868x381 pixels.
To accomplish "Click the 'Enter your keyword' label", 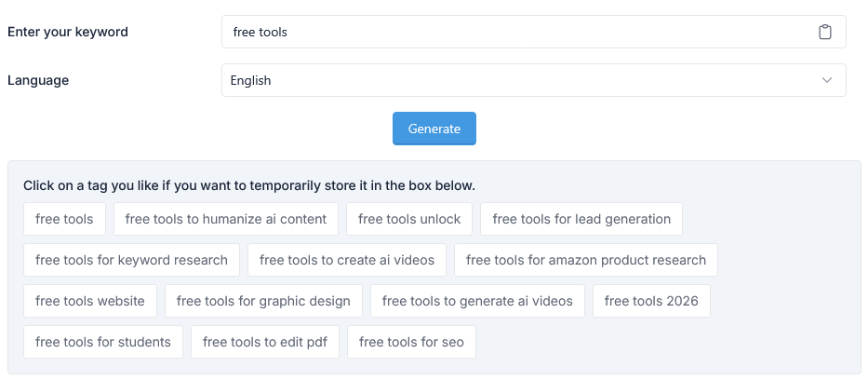I will (x=68, y=32).
